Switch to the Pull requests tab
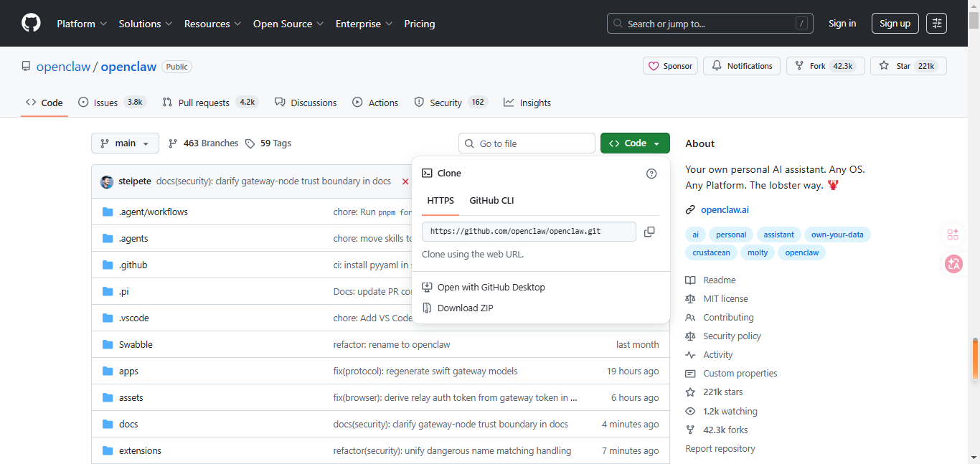The image size is (980, 464). click(x=210, y=103)
